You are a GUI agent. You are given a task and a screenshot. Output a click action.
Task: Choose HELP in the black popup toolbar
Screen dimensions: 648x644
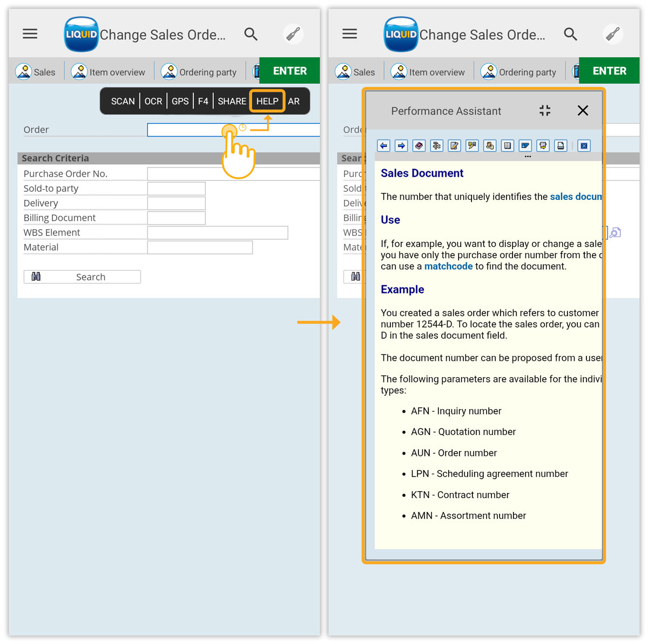click(x=267, y=101)
